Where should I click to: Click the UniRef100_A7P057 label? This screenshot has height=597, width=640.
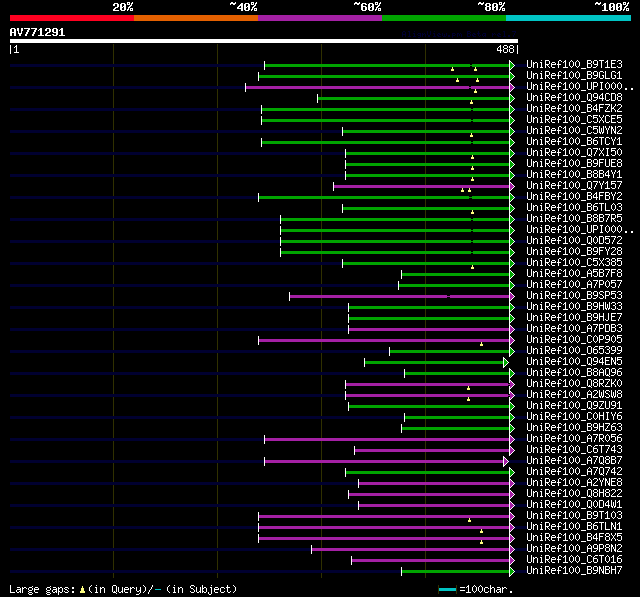[574, 285]
